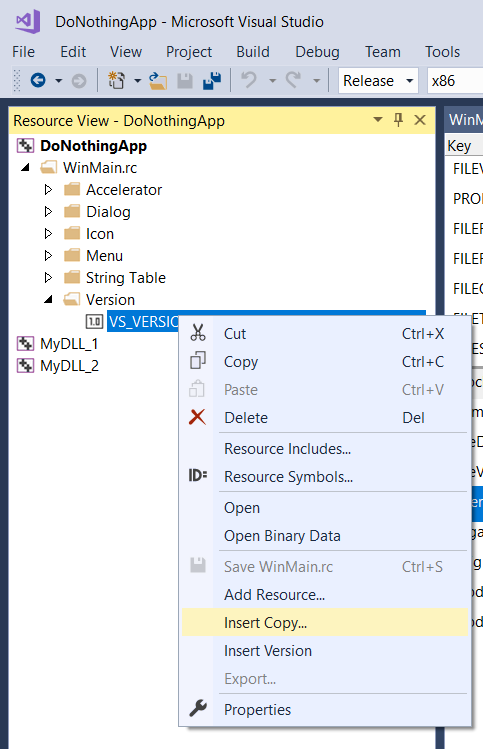
Task: Click the wrench Properties icon
Action: (198, 708)
